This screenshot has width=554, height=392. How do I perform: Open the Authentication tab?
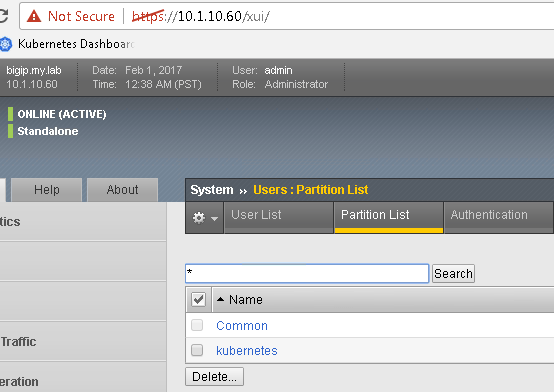click(x=498, y=217)
